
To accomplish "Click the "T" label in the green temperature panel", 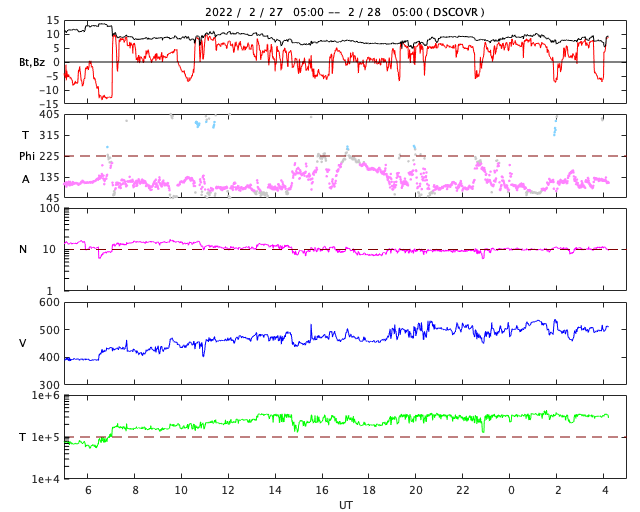I will coord(23,437).
